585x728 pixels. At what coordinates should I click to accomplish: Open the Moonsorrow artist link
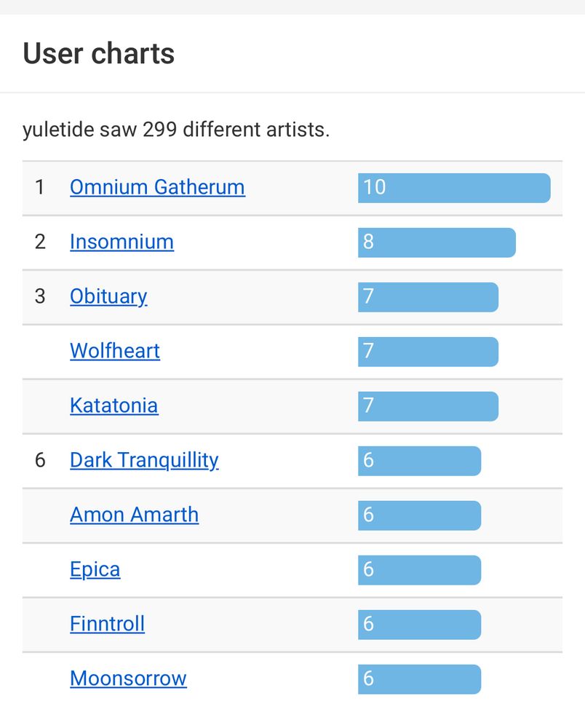(x=128, y=678)
